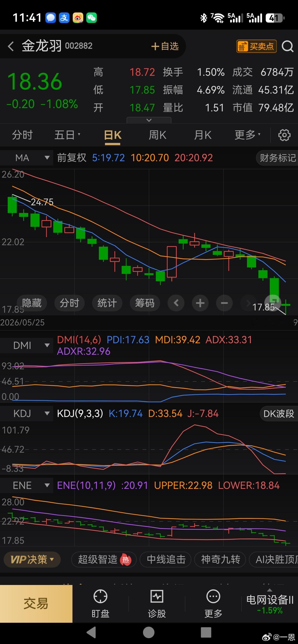
Task: Open the DMI indicator dropdown
Action: pyautogui.click(x=26, y=345)
